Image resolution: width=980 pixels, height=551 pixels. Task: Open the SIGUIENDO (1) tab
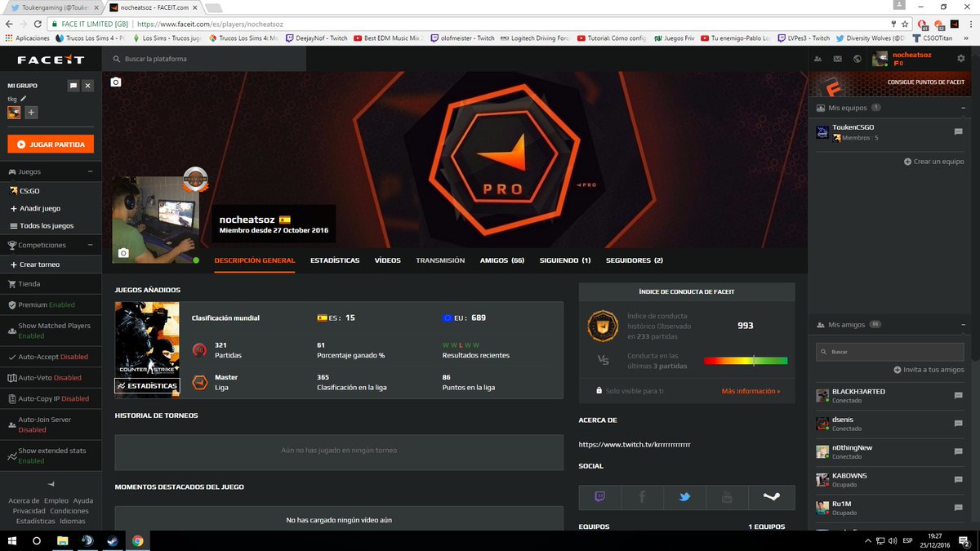pos(565,260)
